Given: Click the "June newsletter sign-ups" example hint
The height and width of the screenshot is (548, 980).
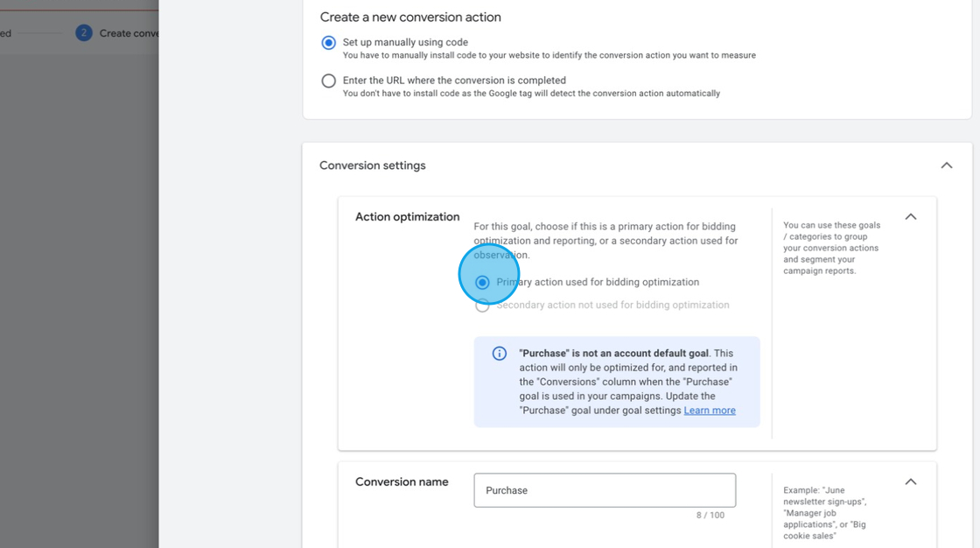Looking at the screenshot, I should (x=826, y=496).
